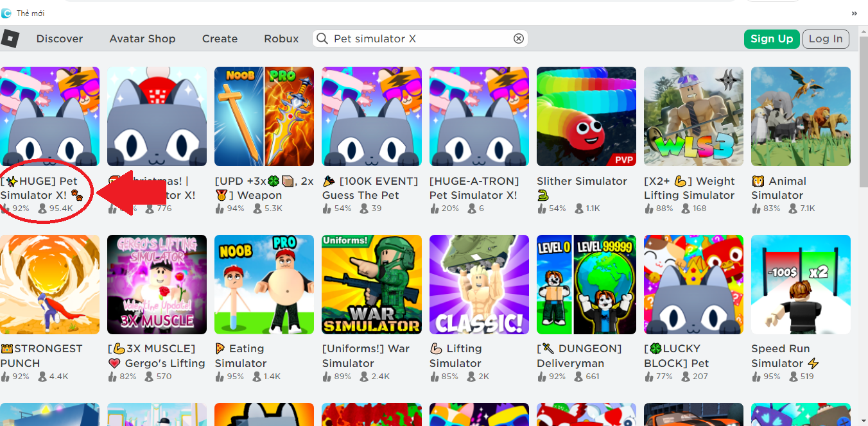Open Robux page
This screenshot has height=426, width=868.
[x=281, y=38]
